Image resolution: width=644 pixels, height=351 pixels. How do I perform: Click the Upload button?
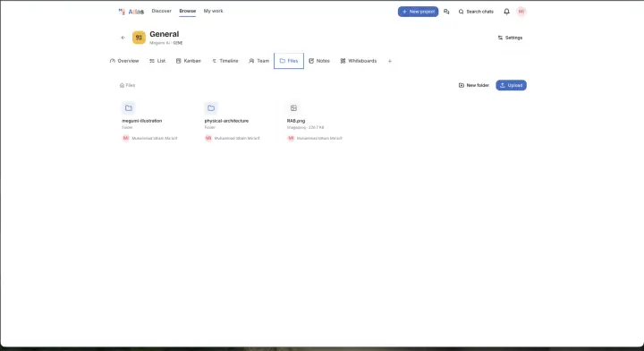[511, 85]
